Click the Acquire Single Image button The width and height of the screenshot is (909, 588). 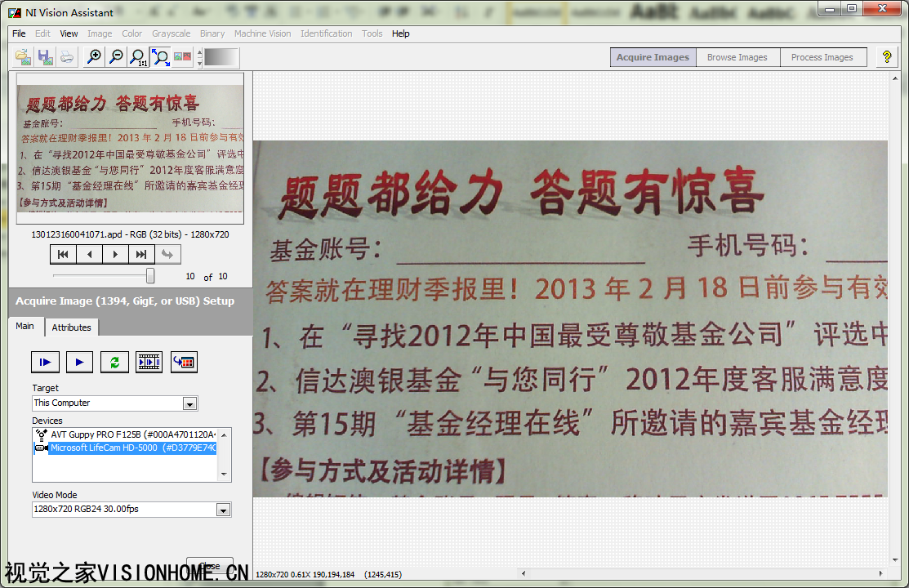click(x=45, y=362)
